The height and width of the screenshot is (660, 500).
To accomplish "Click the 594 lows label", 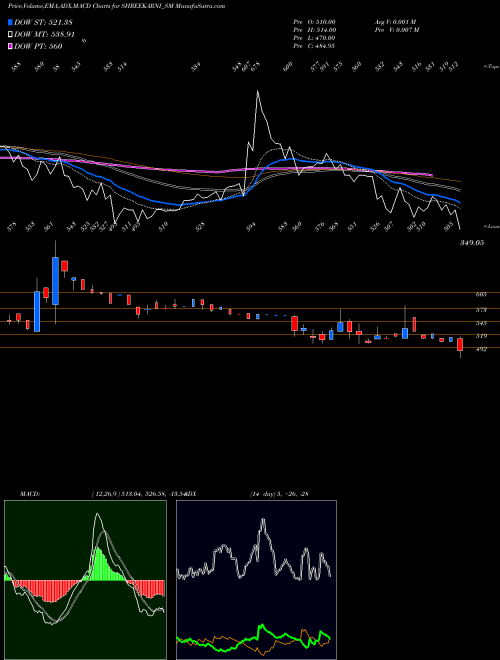I will [251, 227].
